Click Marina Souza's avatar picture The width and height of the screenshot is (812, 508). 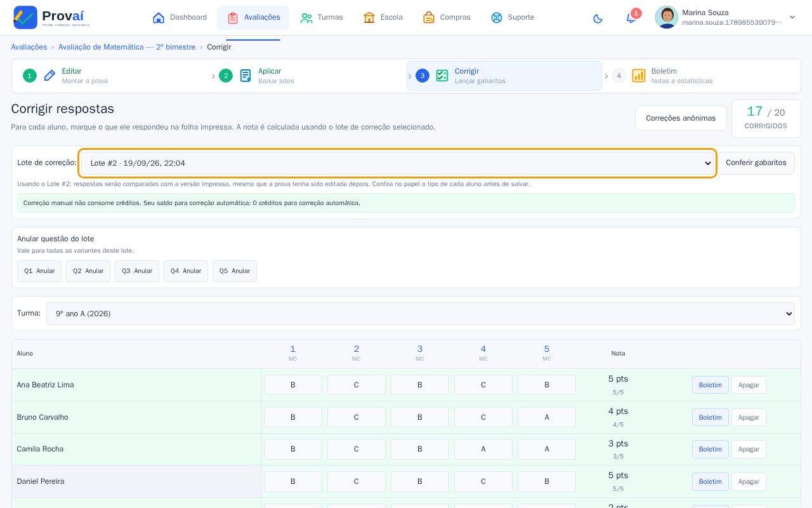coord(667,17)
